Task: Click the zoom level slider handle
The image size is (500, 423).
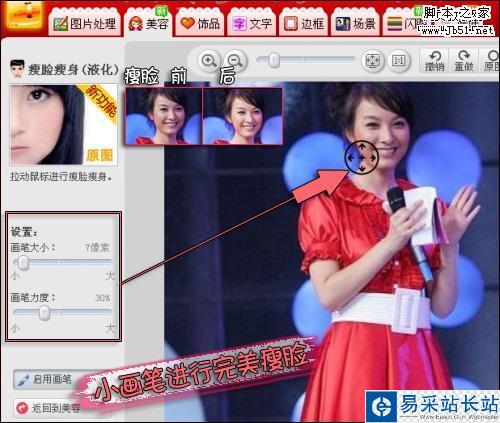Action: coord(274,60)
